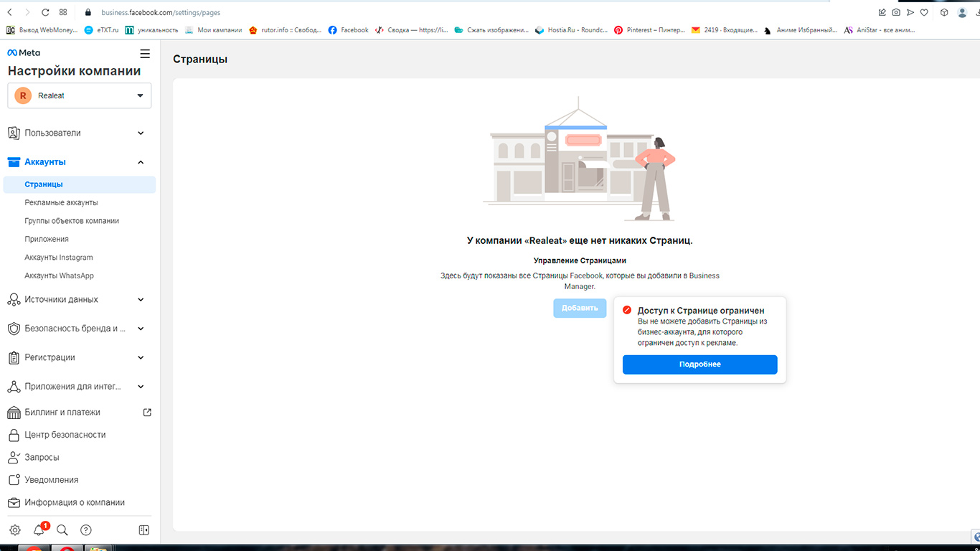The height and width of the screenshot is (551, 980).
Task: Open the speed dial grid icon
Action: (63, 12)
